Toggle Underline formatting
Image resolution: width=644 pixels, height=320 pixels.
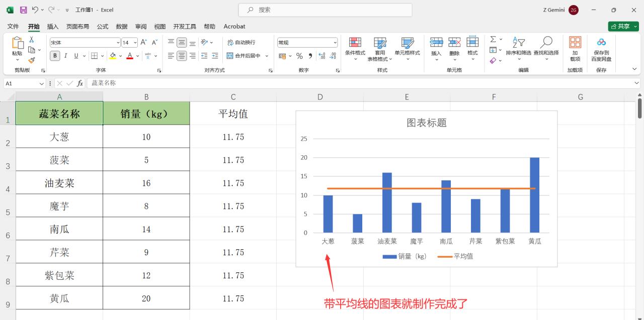[x=76, y=56]
